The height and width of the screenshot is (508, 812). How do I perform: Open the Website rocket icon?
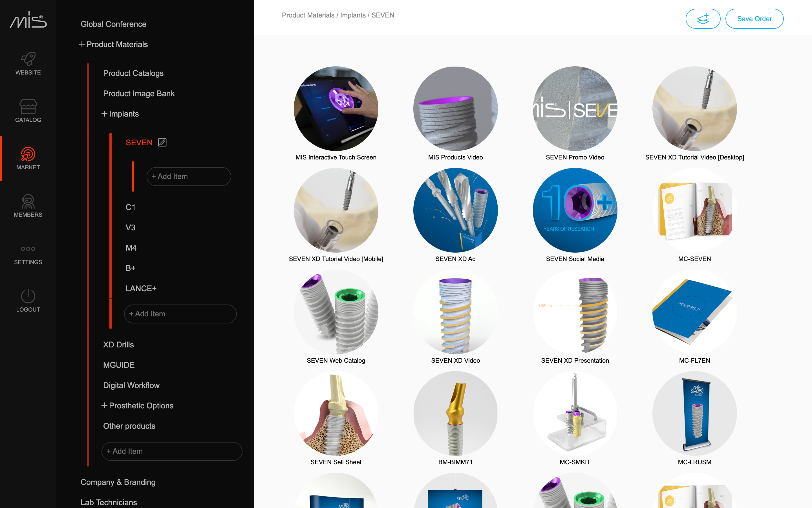pos(28,59)
